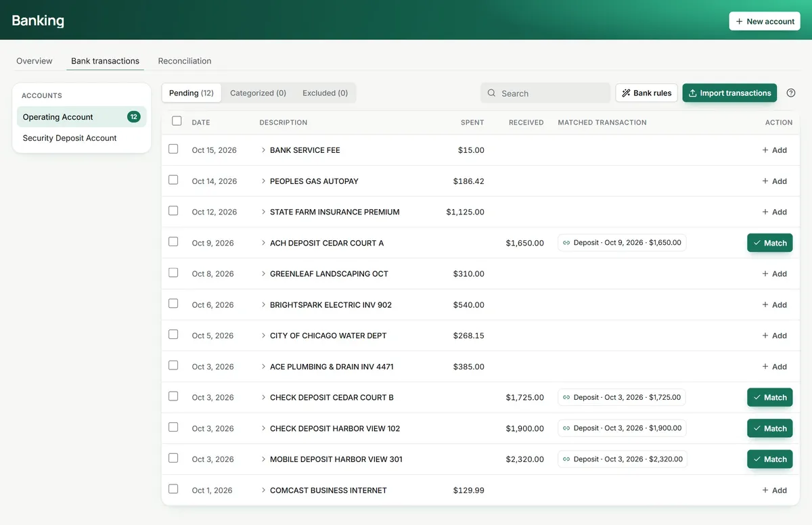The image size is (812, 525).
Task: Expand Brightspark Electric INV 902 chevron
Action: (x=263, y=305)
